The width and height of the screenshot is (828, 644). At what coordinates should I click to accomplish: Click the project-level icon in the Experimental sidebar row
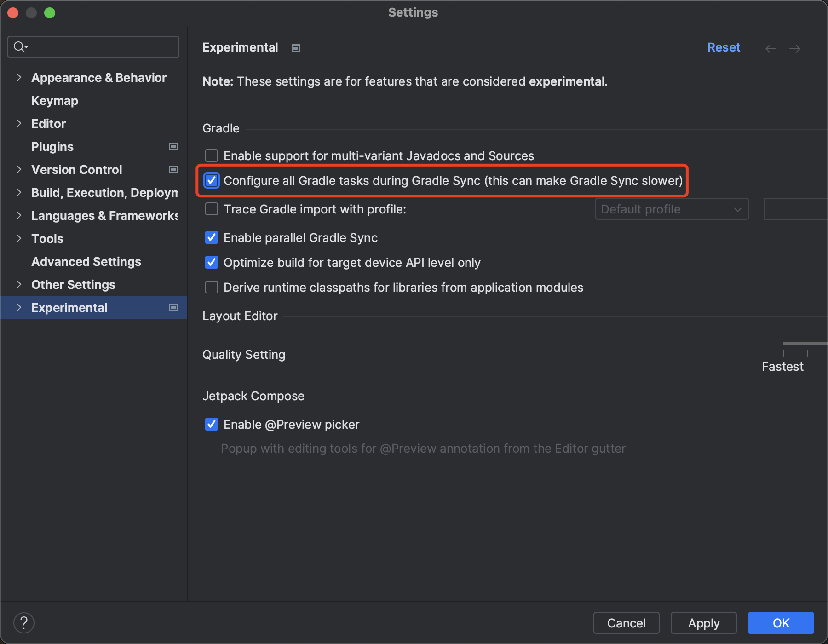tap(173, 308)
